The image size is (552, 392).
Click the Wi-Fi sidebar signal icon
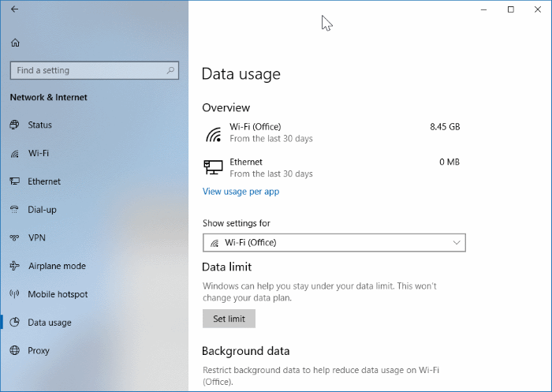tap(14, 154)
